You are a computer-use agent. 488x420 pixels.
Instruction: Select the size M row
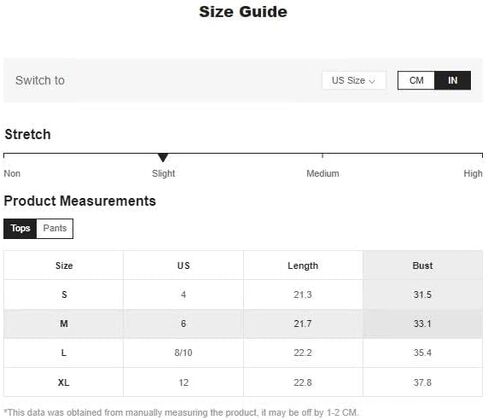(243, 323)
